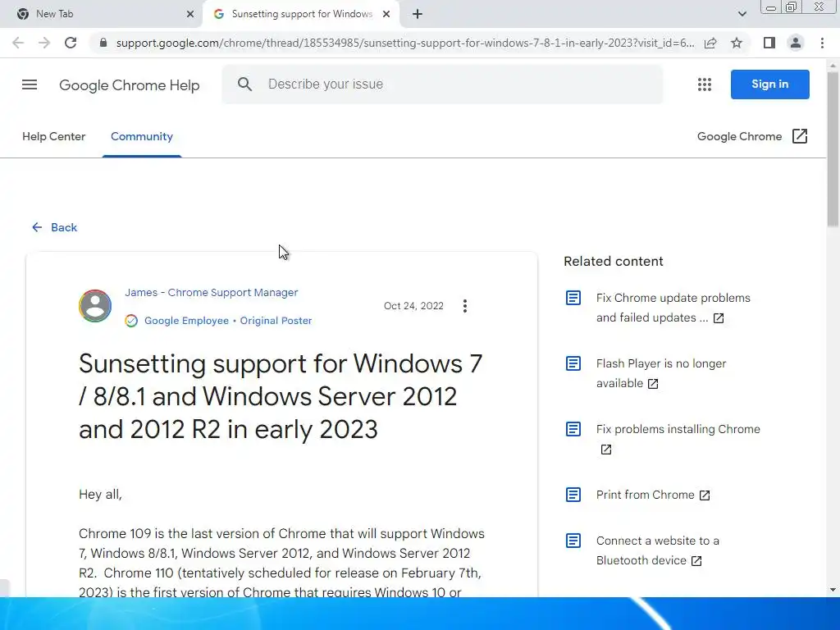The width and height of the screenshot is (840, 630).
Task: Click the Oct 24, 2022 post date
Action: (x=413, y=306)
